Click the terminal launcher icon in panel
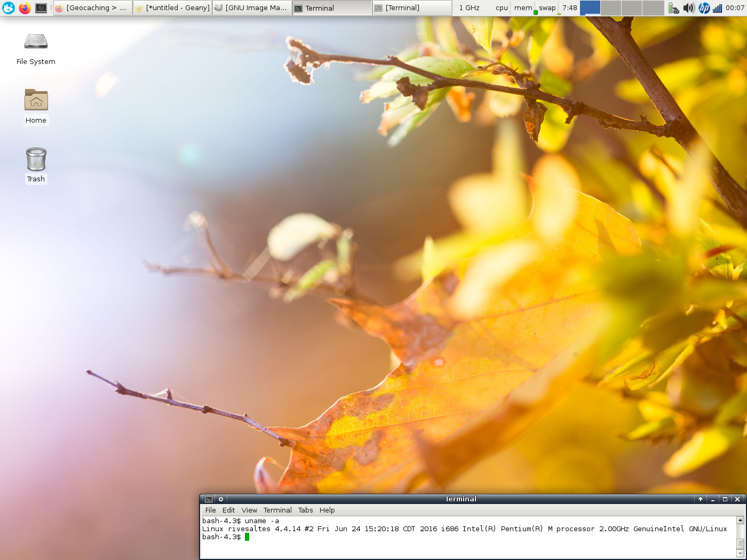This screenshot has width=747, height=560. click(41, 8)
